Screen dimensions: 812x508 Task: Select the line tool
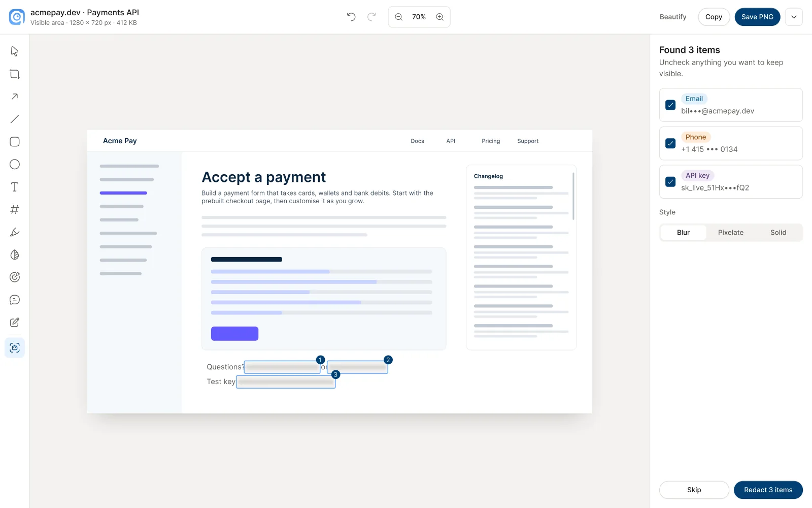pyautogui.click(x=15, y=119)
